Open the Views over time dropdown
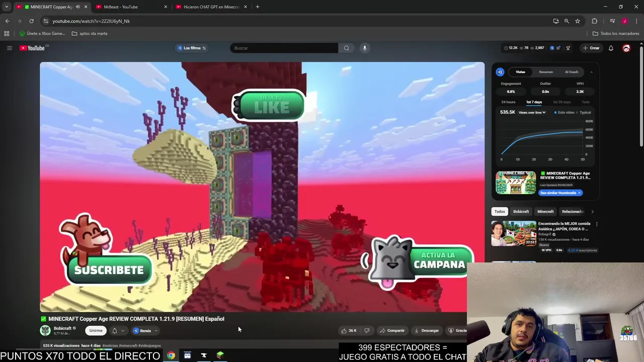 point(532,113)
